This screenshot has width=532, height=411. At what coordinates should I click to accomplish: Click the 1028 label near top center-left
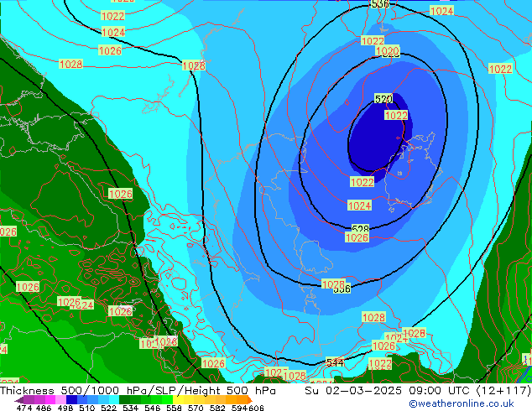(194, 65)
